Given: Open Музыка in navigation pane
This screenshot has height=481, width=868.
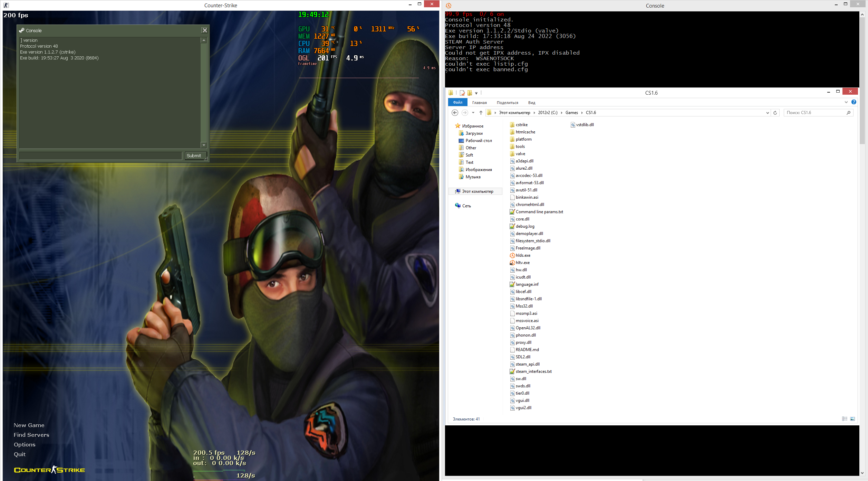Looking at the screenshot, I should point(473,177).
